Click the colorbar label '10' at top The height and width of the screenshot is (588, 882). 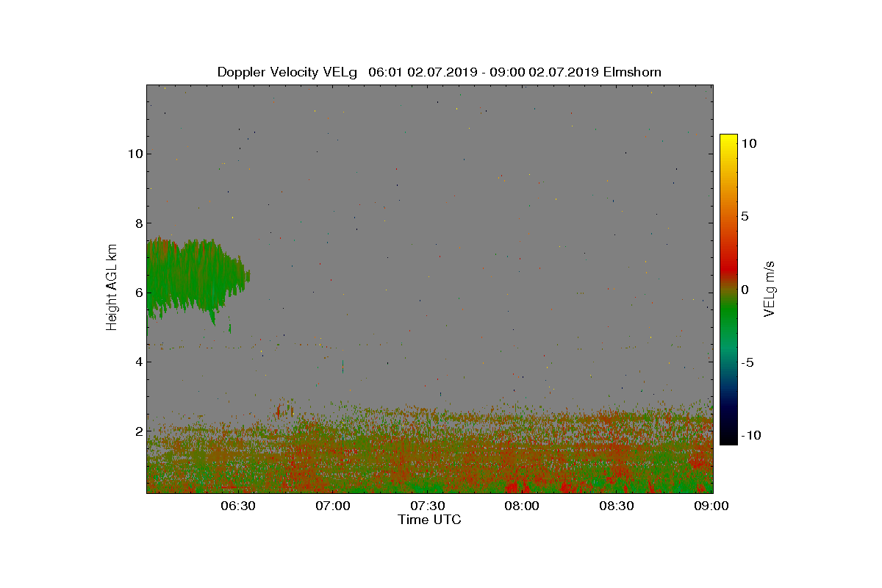(748, 144)
